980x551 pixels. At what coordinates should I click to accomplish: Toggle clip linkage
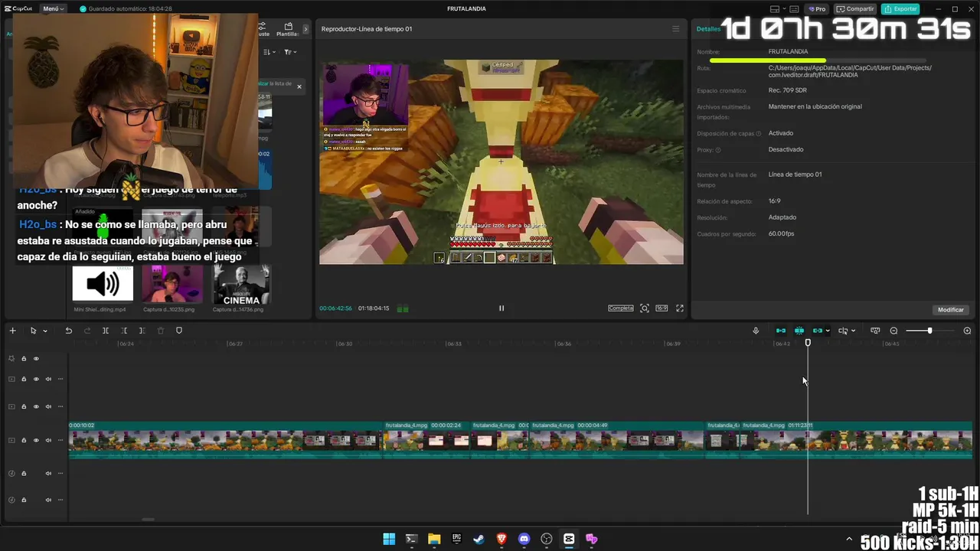click(x=817, y=331)
